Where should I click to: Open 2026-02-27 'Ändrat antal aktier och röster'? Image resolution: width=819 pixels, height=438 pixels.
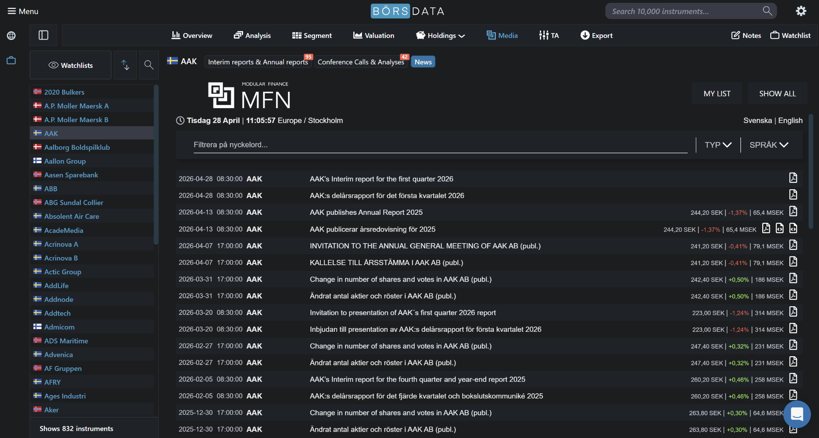click(383, 362)
